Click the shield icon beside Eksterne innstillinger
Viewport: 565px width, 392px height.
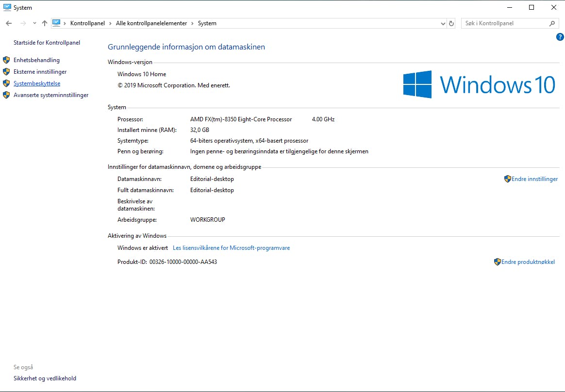[6, 72]
